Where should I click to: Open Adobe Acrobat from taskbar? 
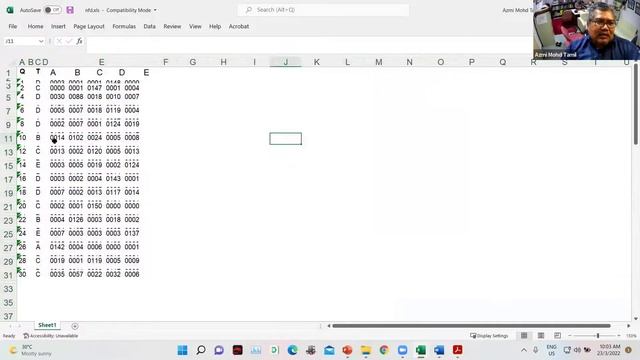tap(458, 350)
